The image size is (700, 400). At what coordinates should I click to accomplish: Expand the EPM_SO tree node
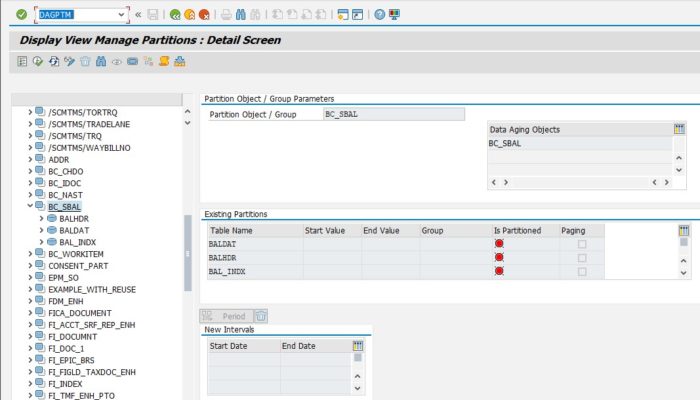(x=30, y=277)
